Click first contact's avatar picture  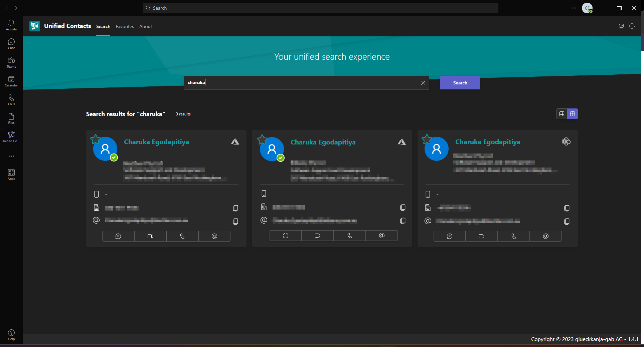pyautogui.click(x=105, y=149)
